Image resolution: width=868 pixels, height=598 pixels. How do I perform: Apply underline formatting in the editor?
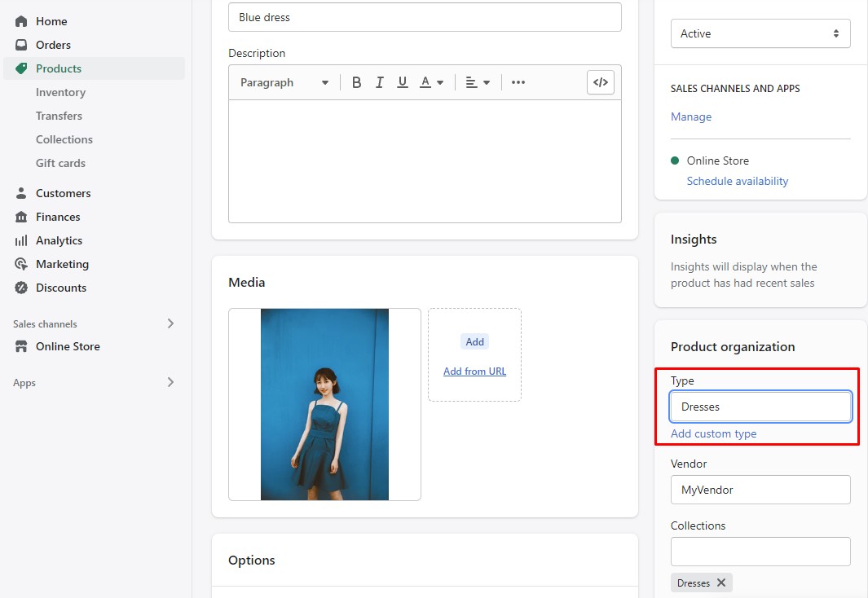click(x=402, y=81)
